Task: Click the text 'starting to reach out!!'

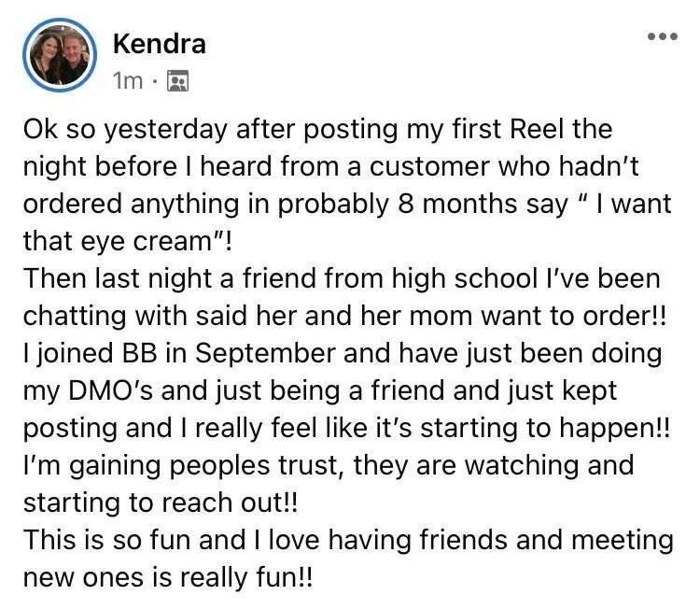Action: [x=161, y=503]
